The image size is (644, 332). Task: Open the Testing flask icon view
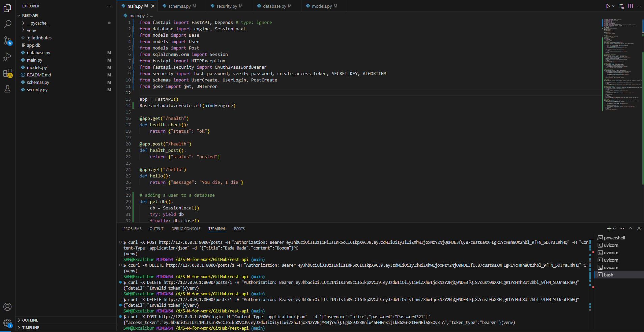[7, 89]
